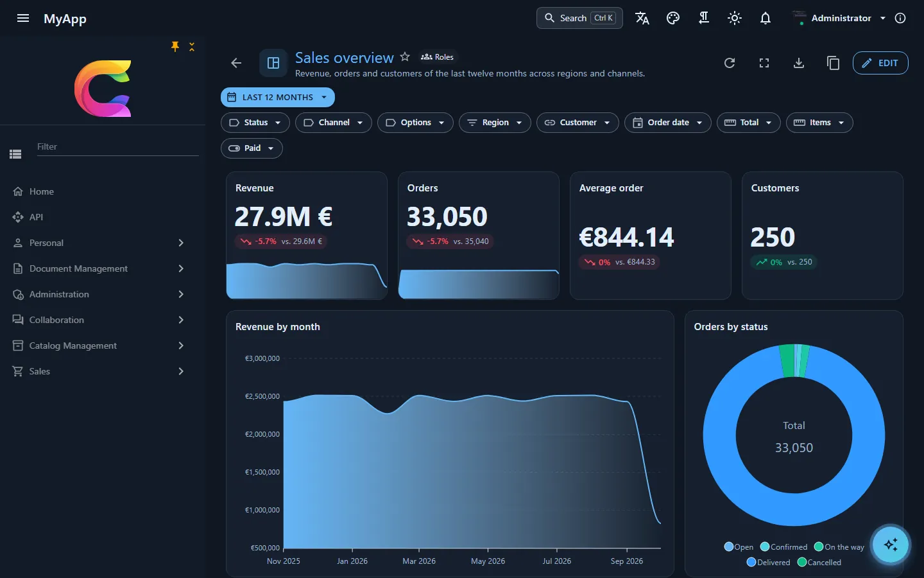
Task: Expand the Personal menu section
Action: coord(103,243)
